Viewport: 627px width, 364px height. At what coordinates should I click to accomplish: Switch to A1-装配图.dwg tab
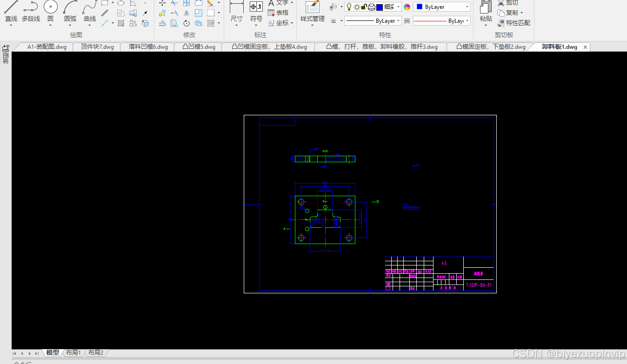point(47,47)
